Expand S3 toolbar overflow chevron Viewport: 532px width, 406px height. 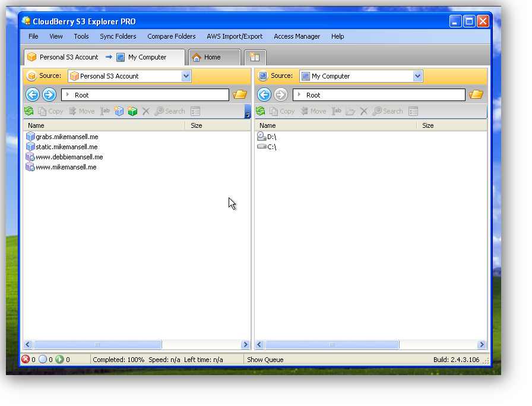pos(247,112)
